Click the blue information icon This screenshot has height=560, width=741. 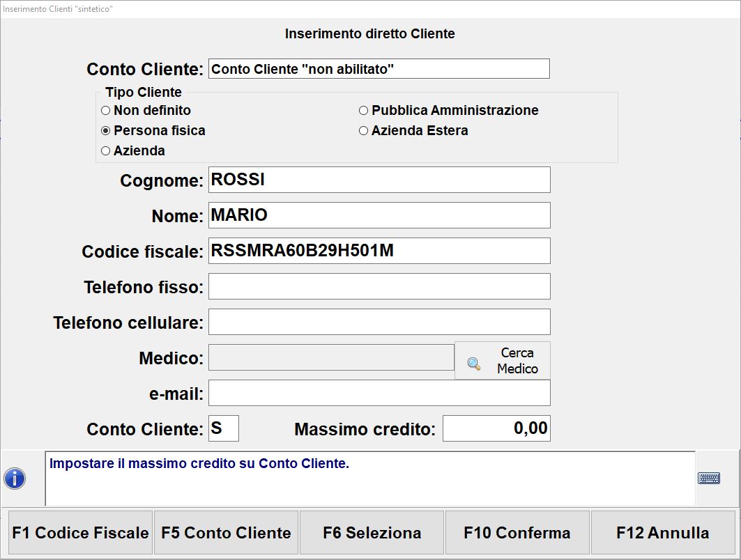point(15,479)
